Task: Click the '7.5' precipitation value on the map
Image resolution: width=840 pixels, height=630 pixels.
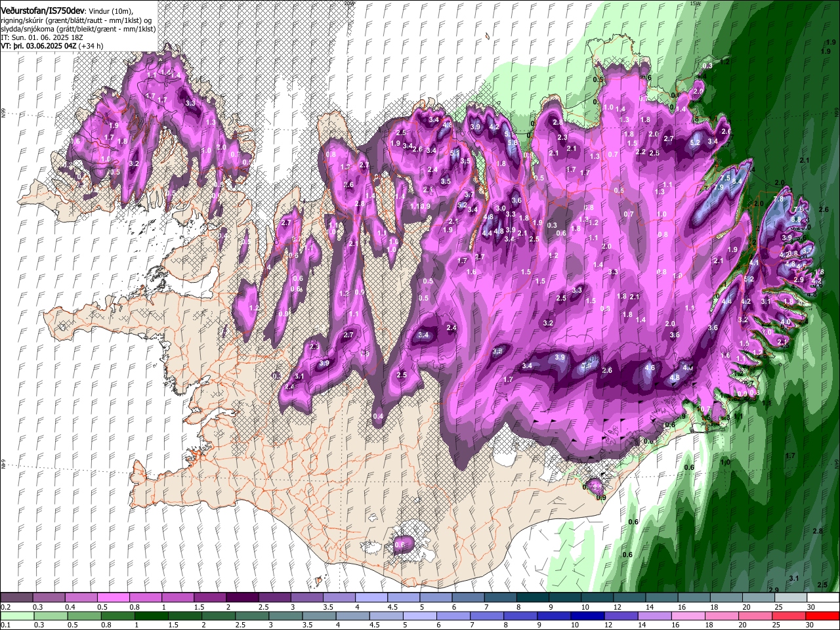Action: click(x=725, y=178)
